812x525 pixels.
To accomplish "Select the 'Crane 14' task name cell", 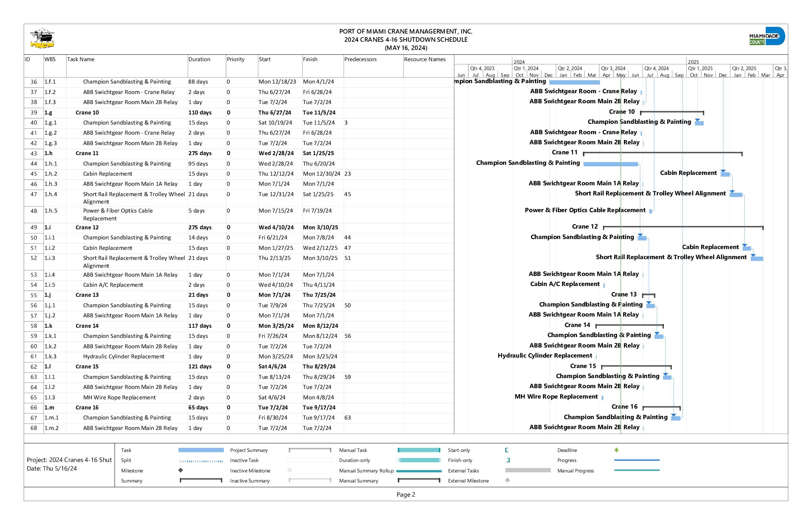I will (x=127, y=326).
